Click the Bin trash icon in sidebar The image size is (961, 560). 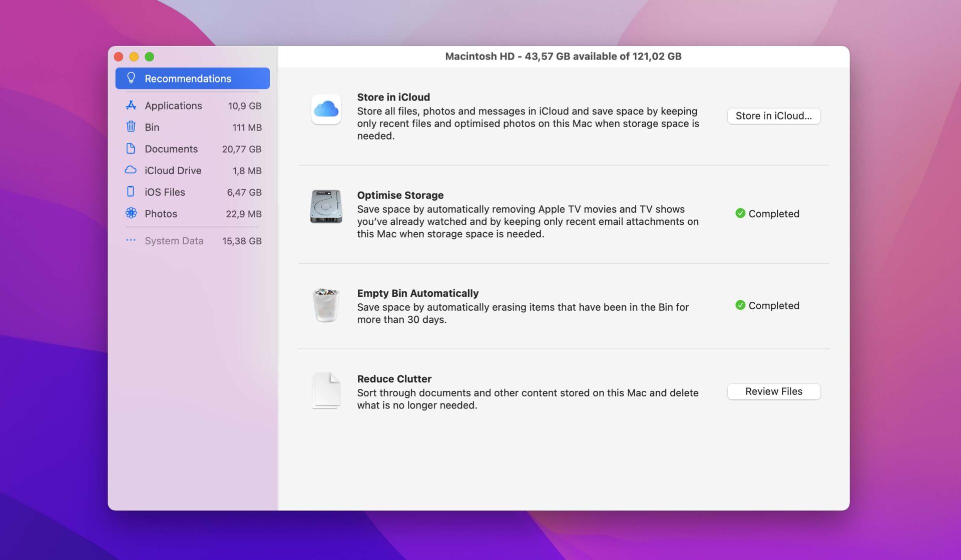pyautogui.click(x=131, y=127)
